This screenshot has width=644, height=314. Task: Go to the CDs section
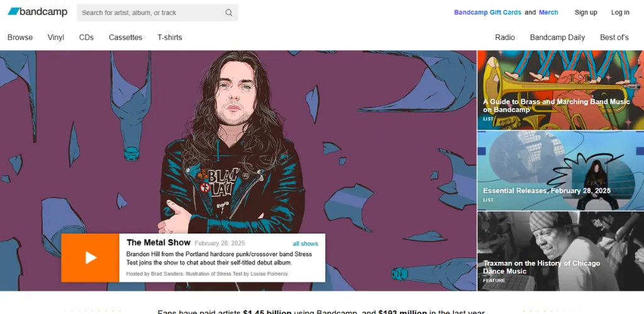point(86,37)
